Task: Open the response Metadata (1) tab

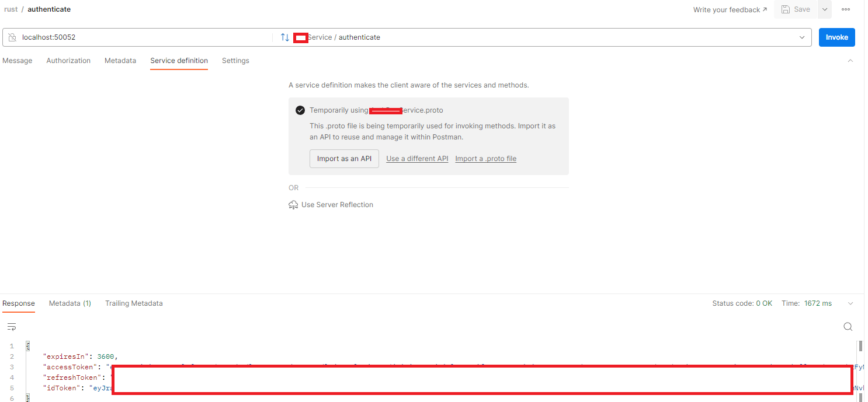Action: click(70, 303)
